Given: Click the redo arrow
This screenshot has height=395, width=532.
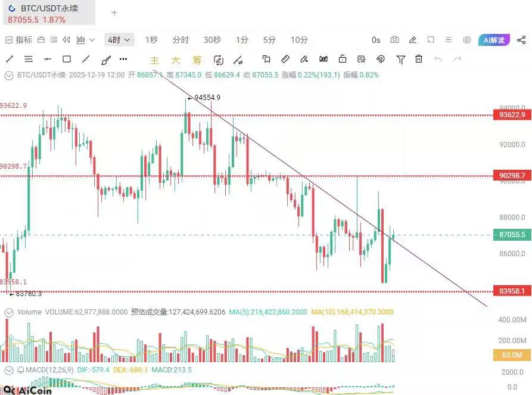Looking at the screenshot, I should coord(458,60).
